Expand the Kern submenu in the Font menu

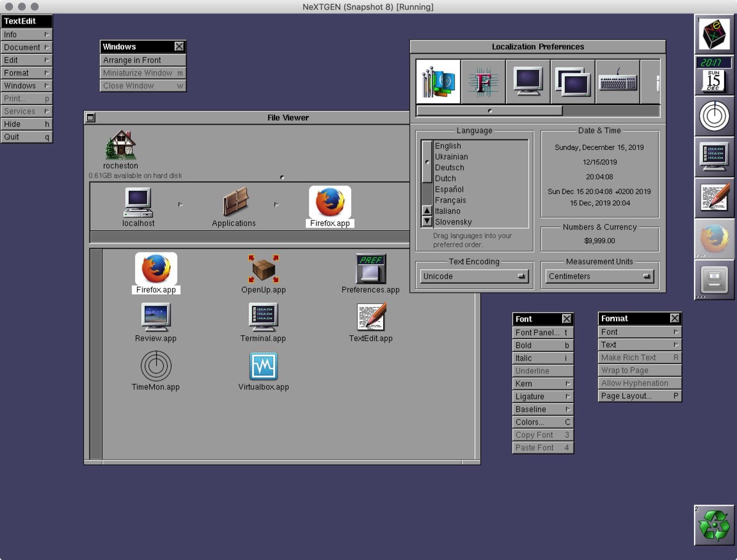click(543, 384)
